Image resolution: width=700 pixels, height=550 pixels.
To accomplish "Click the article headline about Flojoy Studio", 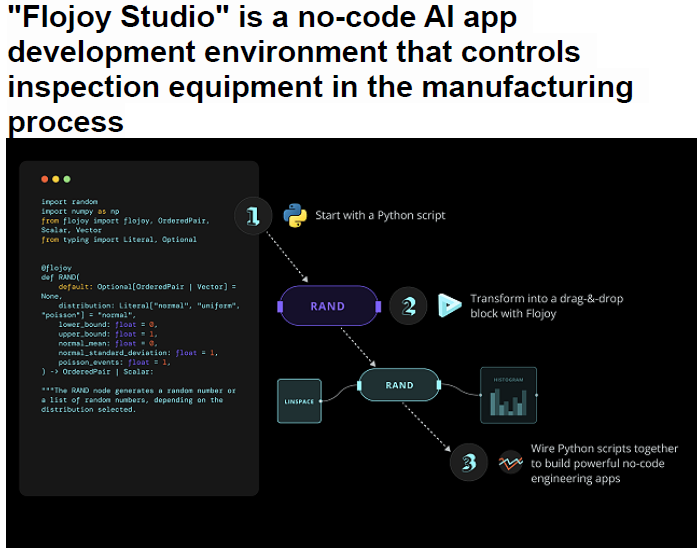I will pos(320,69).
